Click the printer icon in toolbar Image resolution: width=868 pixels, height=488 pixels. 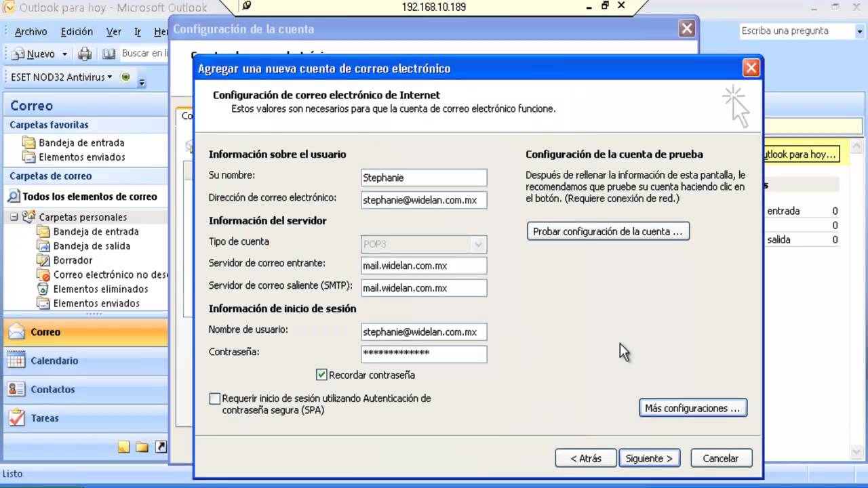click(85, 54)
